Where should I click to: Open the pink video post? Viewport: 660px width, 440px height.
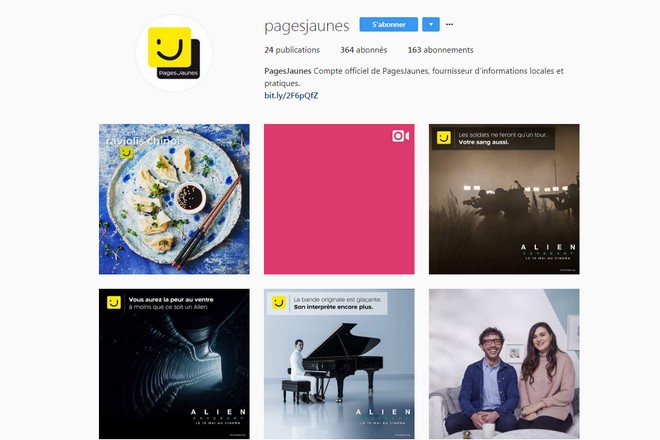[x=339, y=199]
